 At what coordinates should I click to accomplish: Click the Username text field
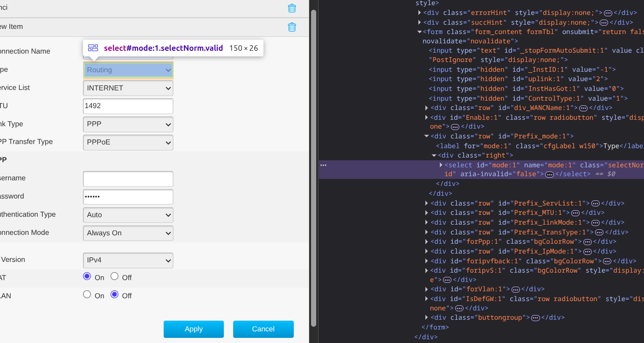point(128,178)
